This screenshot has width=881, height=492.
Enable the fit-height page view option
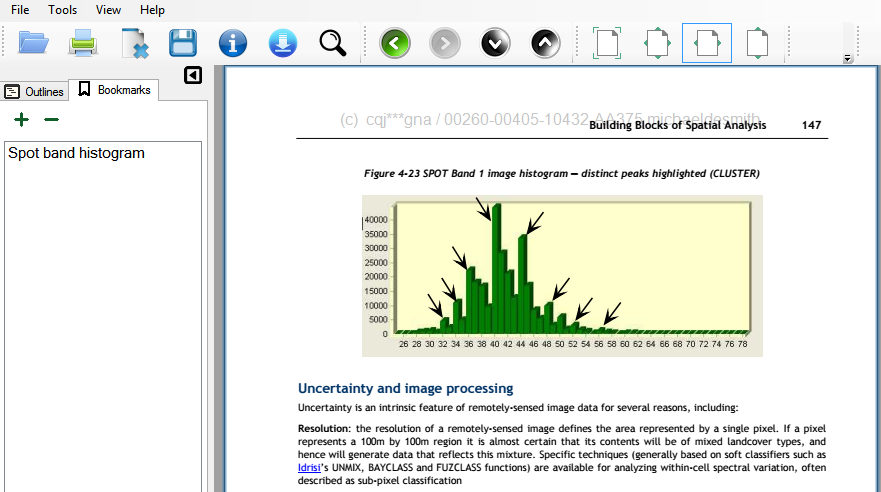757,43
